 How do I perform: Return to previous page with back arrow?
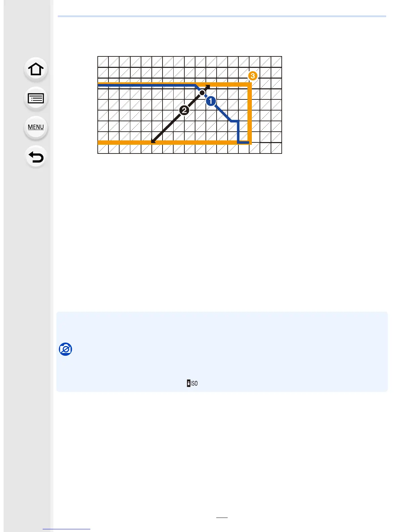coord(36,157)
